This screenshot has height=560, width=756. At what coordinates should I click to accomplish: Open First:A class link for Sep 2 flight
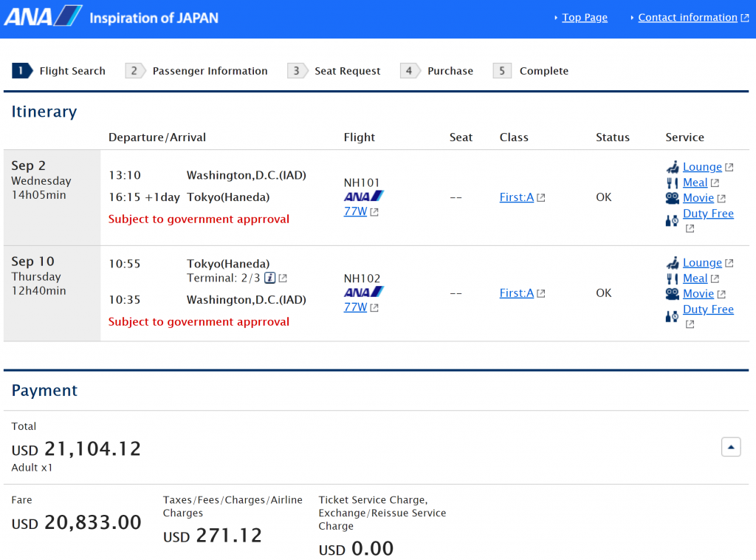tap(516, 197)
